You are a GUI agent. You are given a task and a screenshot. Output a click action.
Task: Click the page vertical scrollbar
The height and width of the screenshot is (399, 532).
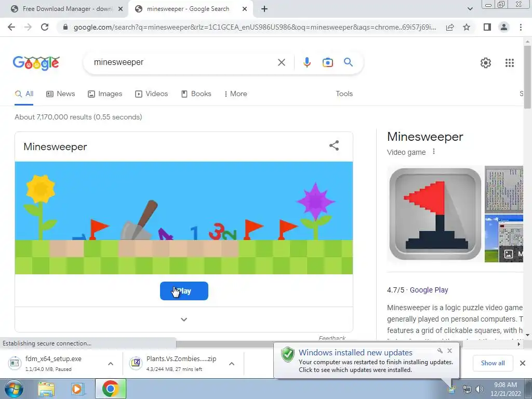coord(527,77)
